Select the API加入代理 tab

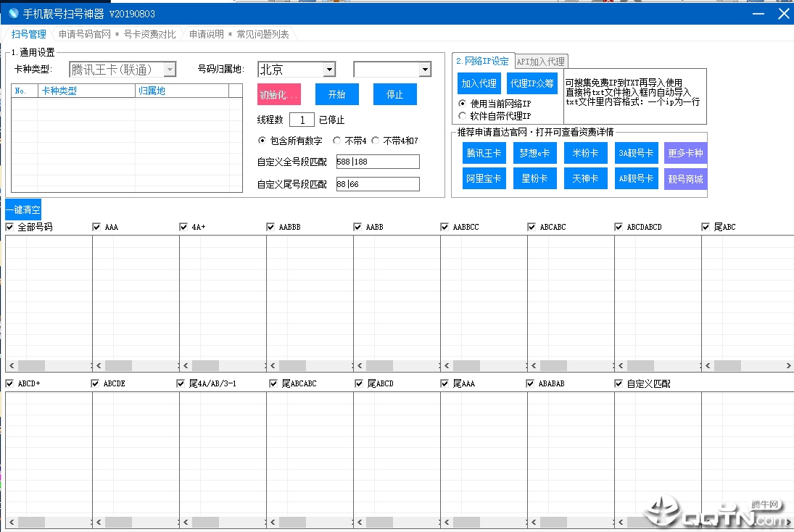click(541, 62)
